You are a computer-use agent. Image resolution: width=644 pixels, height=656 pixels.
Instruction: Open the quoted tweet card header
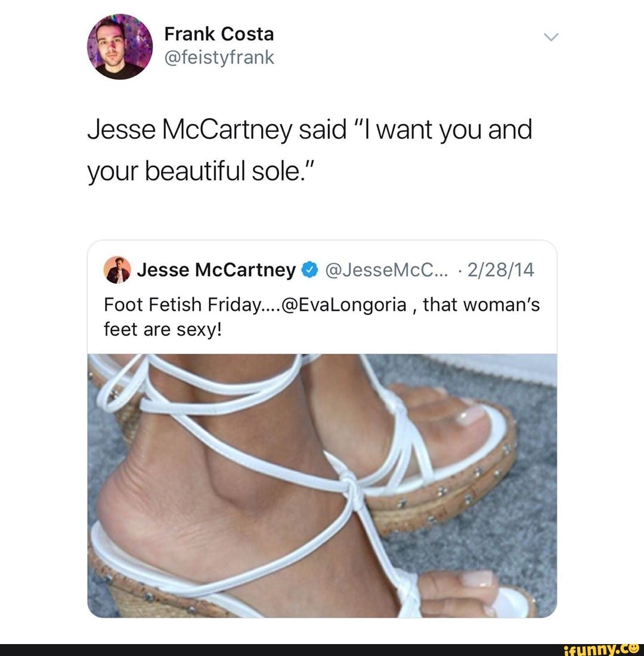pos(322,270)
